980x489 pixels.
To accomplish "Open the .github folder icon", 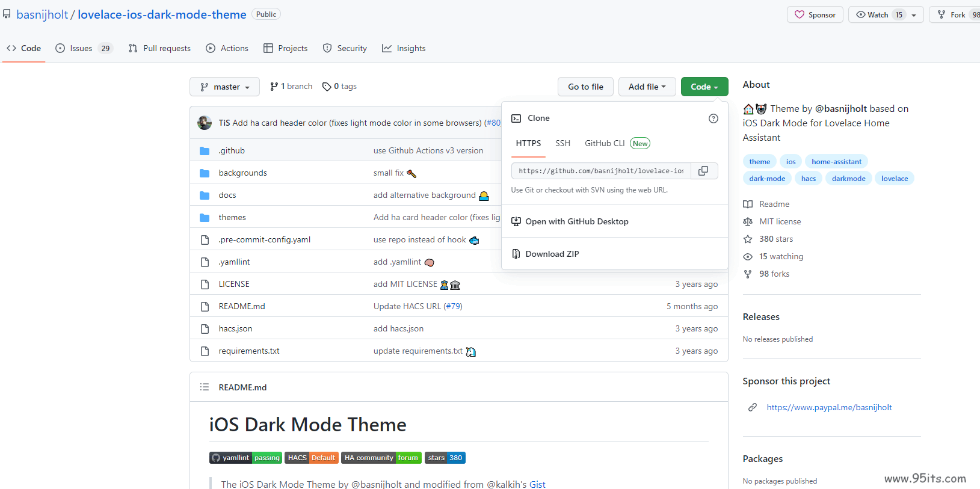I will tap(205, 151).
